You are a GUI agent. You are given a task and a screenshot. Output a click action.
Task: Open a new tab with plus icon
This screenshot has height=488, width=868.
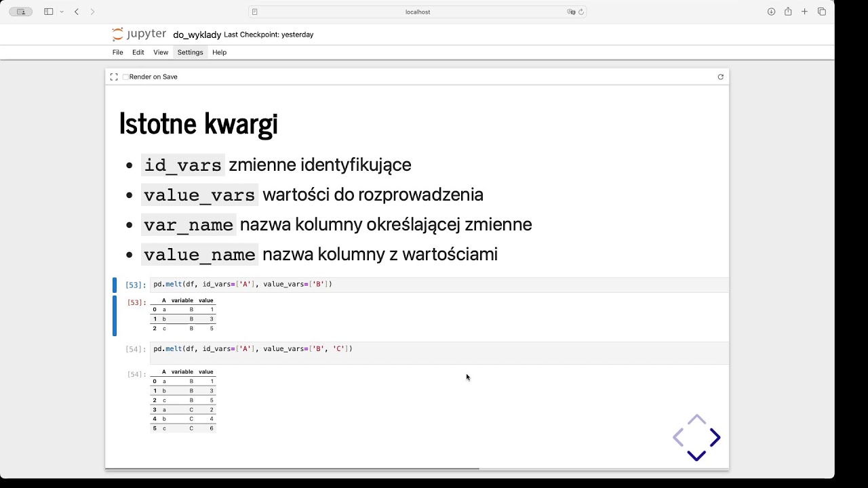[x=805, y=12]
